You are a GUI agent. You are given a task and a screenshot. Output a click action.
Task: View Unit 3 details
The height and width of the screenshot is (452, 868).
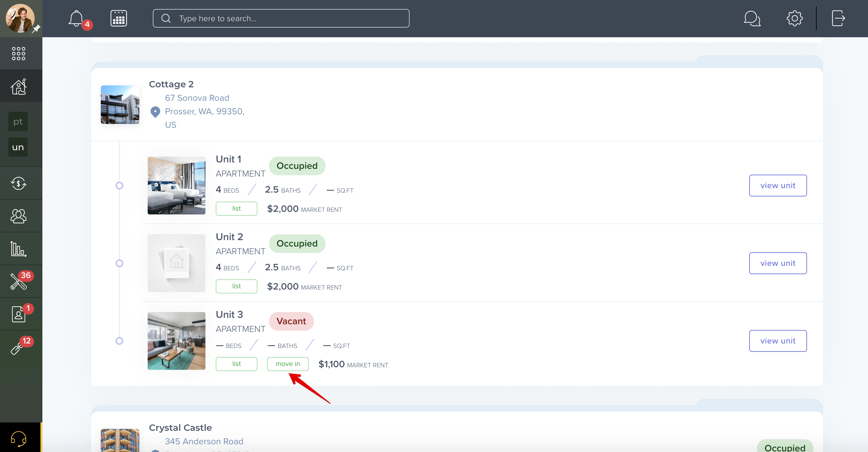(778, 341)
